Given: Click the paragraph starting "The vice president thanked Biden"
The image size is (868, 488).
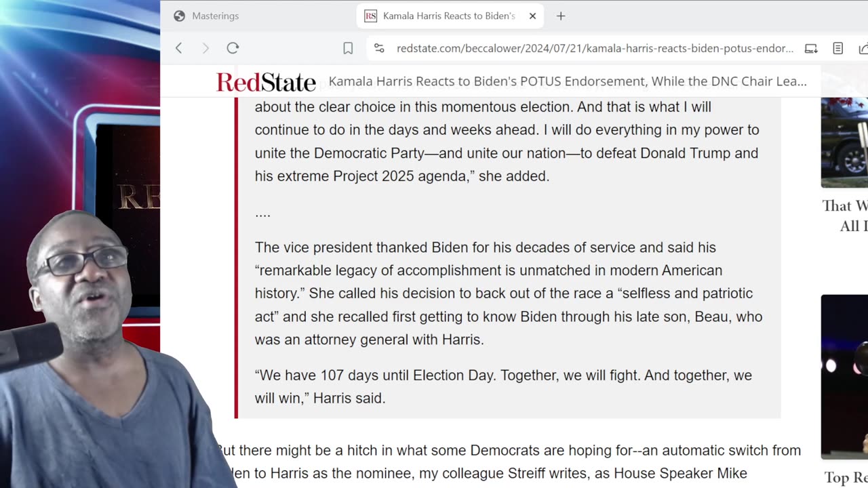Looking at the screenshot, I should pyautogui.click(x=509, y=293).
